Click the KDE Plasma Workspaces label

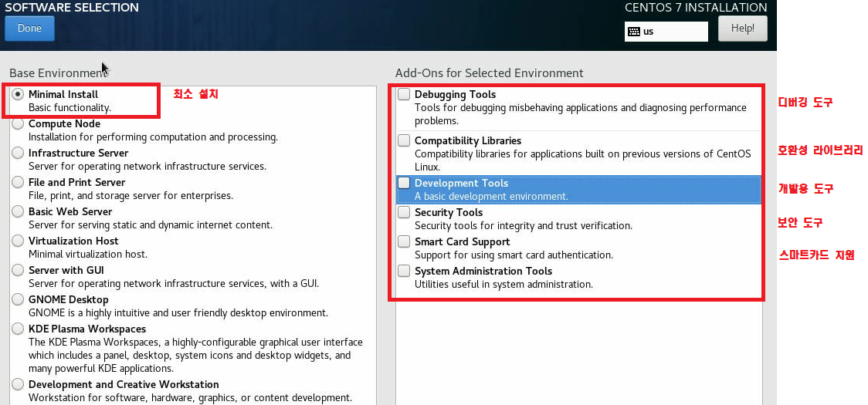(x=87, y=329)
